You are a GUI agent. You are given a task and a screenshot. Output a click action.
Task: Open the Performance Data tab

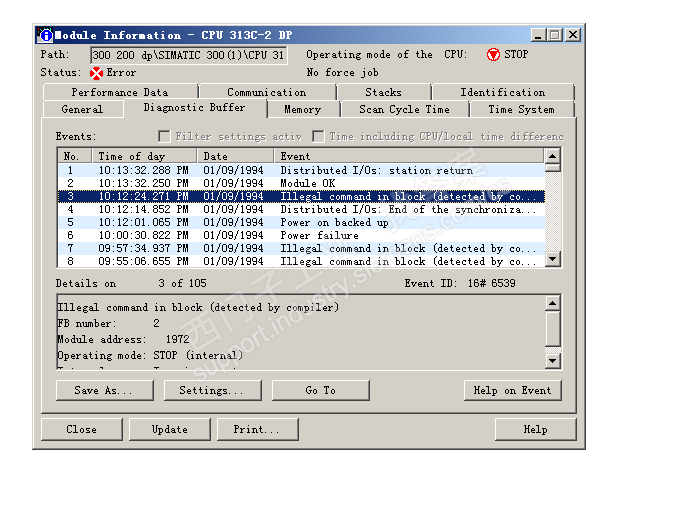coord(120,92)
